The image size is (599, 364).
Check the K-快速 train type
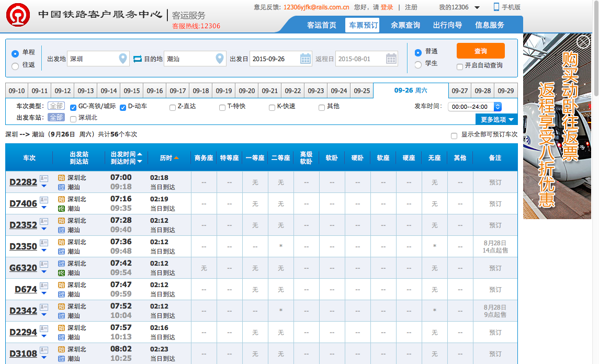click(272, 108)
